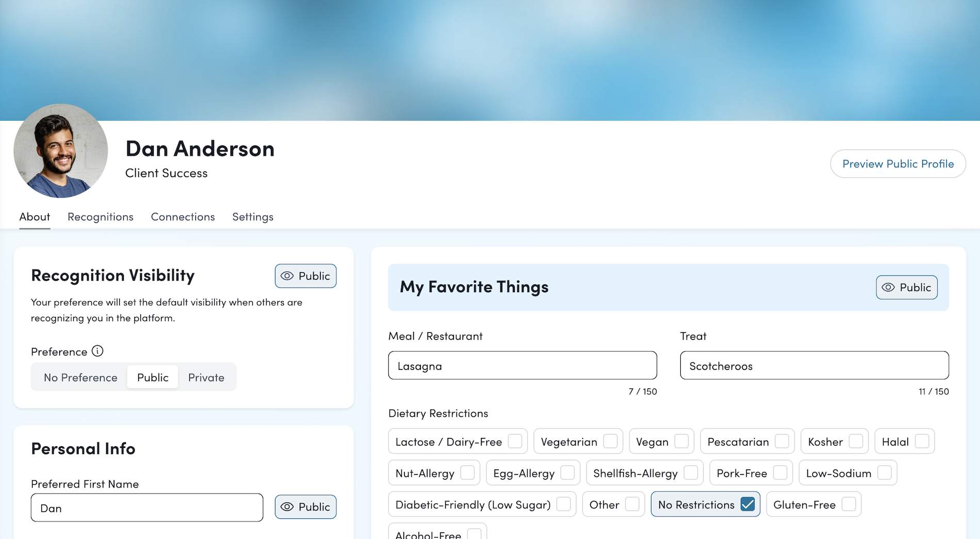Tick the Nut-Allergy checkbox
The width and height of the screenshot is (980, 539).
(x=467, y=473)
